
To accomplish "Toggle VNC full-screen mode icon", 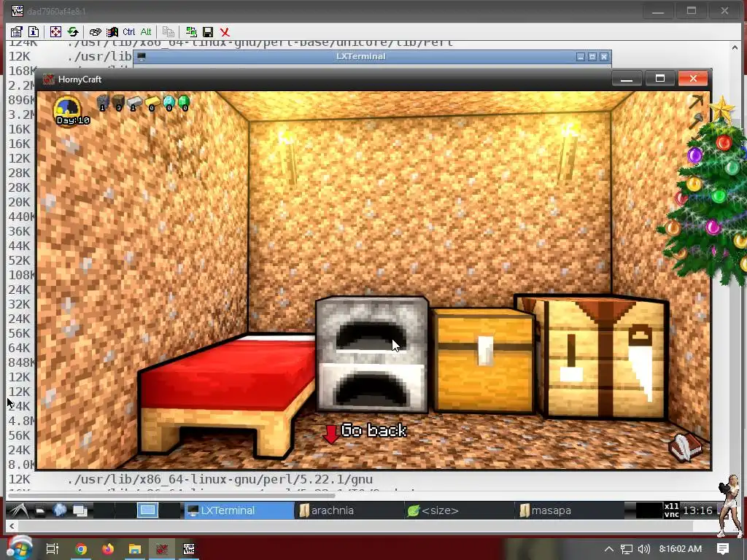I will [55, 32].
